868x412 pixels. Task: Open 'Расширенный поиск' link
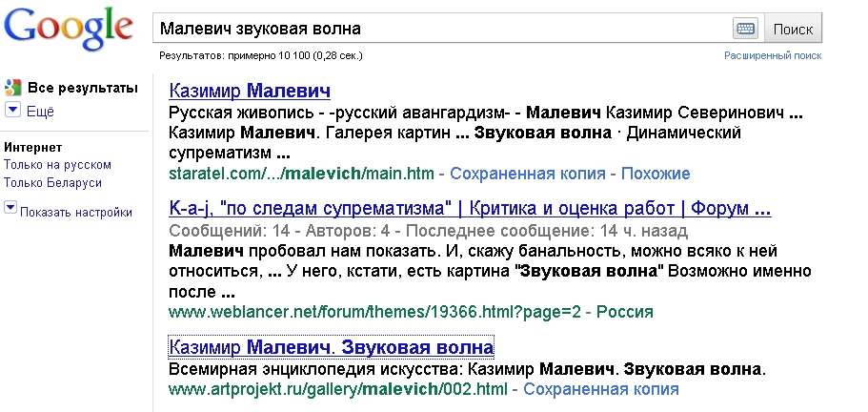pyautogui.click(x=772, y=56)
